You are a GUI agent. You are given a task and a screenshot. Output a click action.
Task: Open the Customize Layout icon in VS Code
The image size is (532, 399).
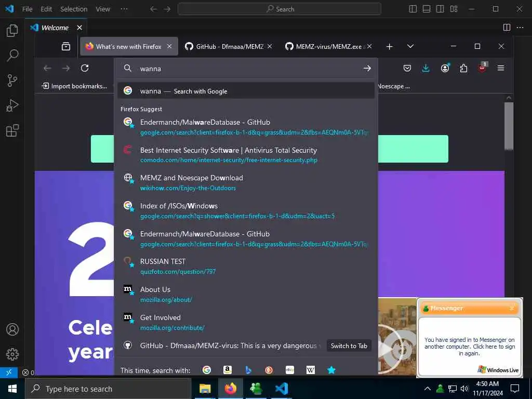click(x=454, y=9)
